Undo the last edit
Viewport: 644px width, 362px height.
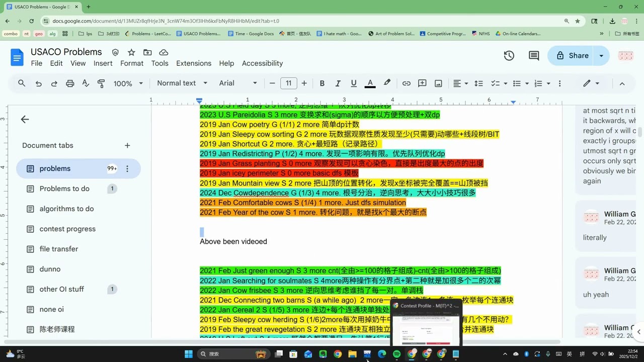pos(38,83)
